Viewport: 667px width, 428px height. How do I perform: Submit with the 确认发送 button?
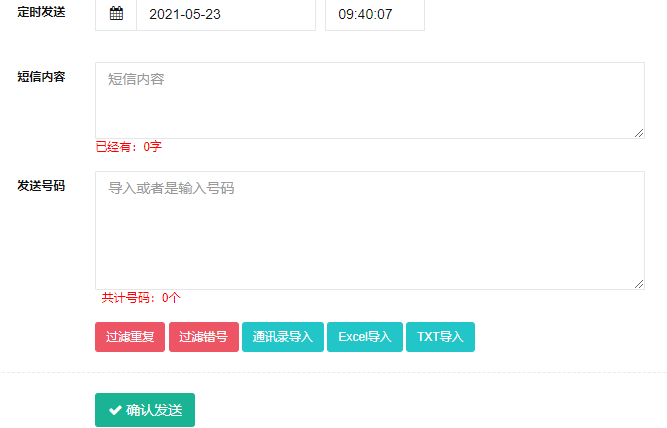[x=145, y=410]
